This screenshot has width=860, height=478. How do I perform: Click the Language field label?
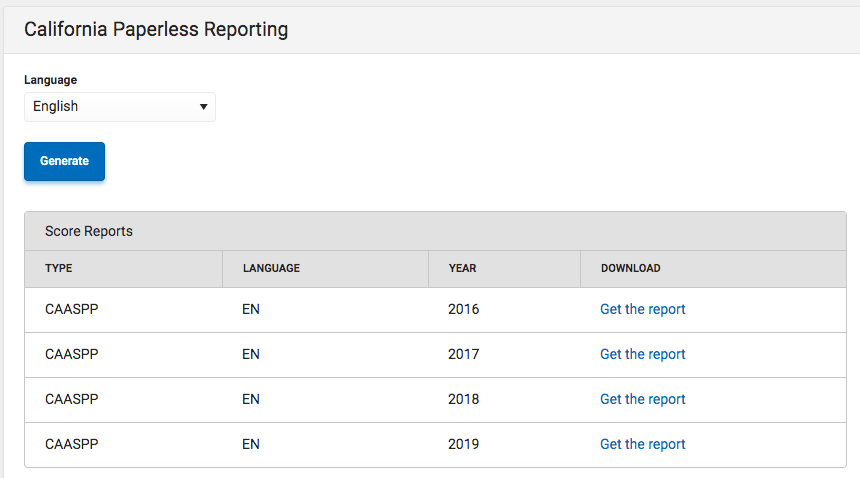click(x=50, y=80)
